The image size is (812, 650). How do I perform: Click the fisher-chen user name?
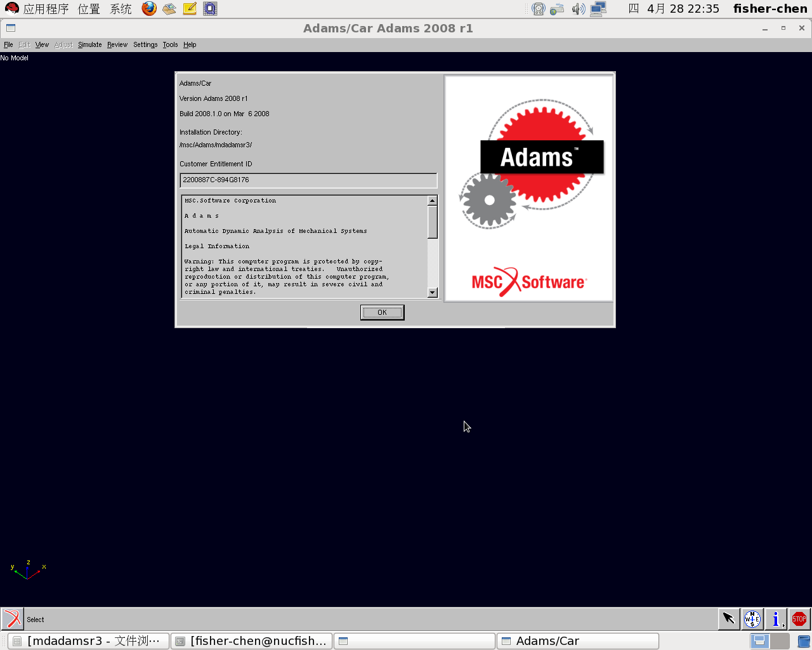(770, 9)
